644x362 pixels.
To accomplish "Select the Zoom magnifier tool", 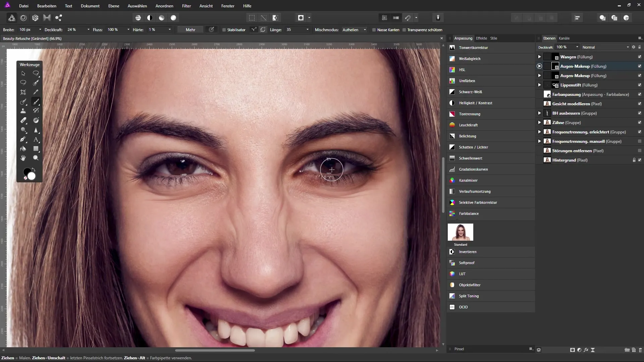I will (x=36, y=158).
